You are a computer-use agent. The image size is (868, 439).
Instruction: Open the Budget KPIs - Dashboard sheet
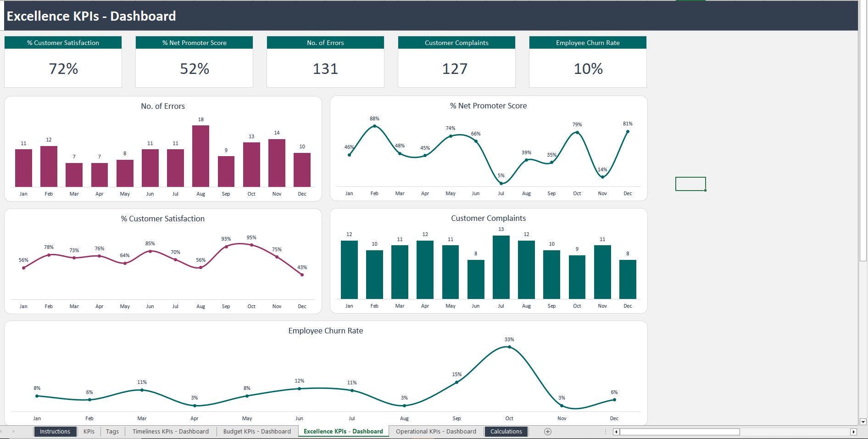257,431
